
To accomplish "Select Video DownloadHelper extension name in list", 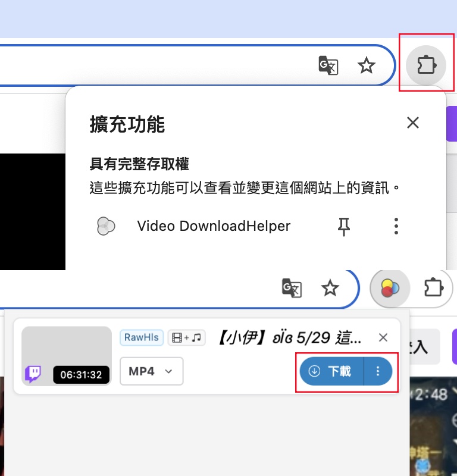I will click(214, 226).
